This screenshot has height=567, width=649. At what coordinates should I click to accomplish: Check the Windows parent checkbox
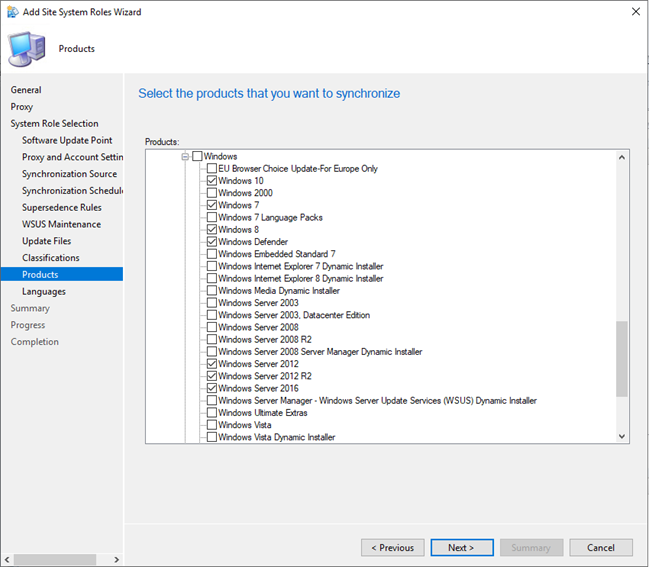coord(197,156)
